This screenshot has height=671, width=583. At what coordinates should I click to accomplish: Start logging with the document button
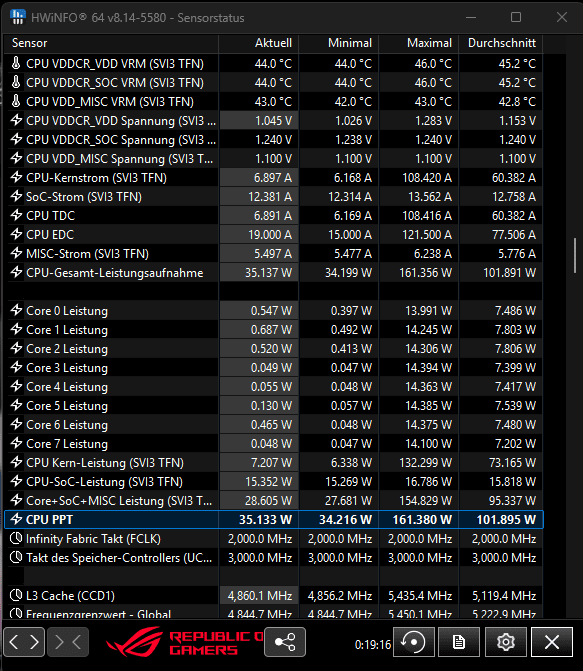pyautogui.click(x=459, y=641)
